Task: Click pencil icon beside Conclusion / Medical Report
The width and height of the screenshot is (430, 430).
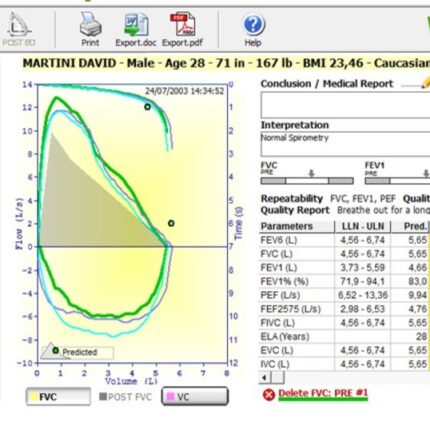Action: 425,82
